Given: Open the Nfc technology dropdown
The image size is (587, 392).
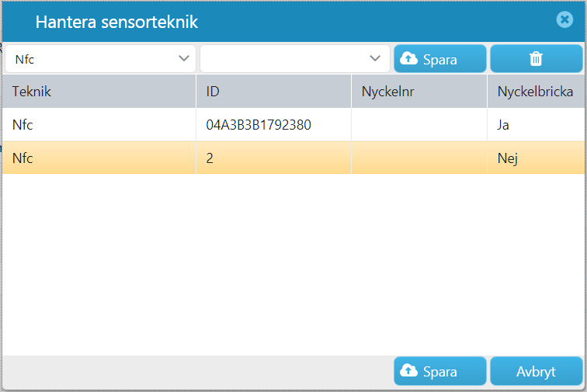Looking at the screenshot, I should click(x=100, y=59).
